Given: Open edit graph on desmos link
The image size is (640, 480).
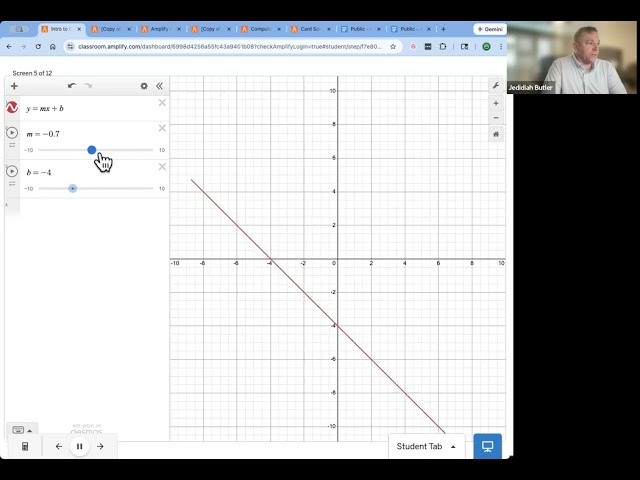Looking at the screenshot, I should coord(87,429).
